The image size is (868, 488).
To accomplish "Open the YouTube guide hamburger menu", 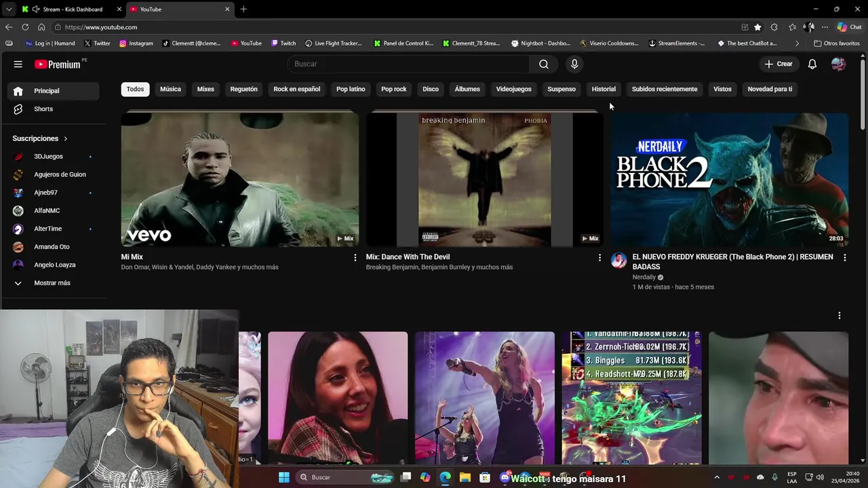I will pos(18,64).
